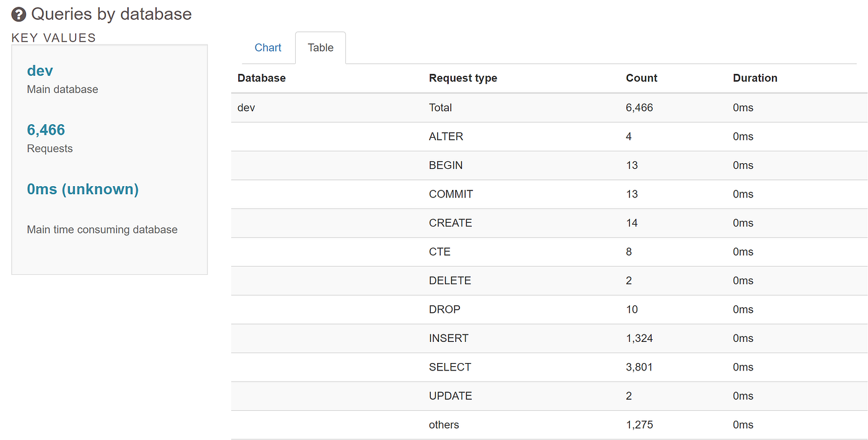This screenshot has height=440, width=868.
Task: Click the DROP request type row
Action: [549, 310]
